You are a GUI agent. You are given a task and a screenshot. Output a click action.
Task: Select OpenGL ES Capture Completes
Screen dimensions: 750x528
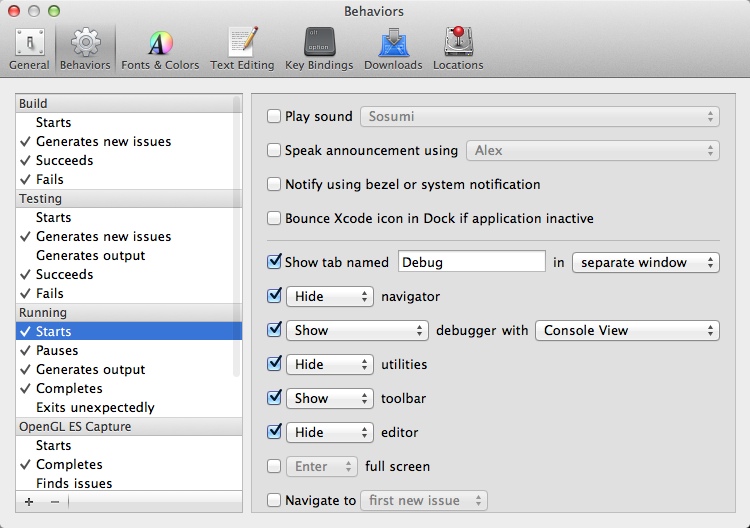pyautogui.click(x=129, y=464)
